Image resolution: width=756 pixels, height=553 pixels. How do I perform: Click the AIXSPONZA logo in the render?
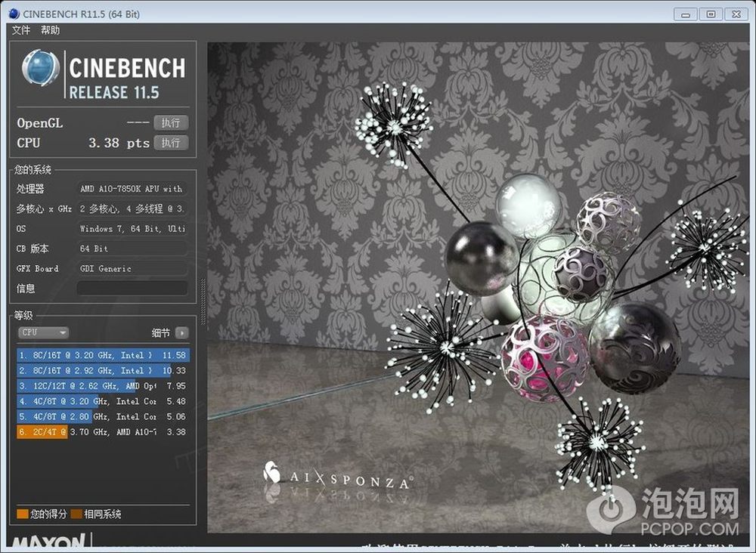tap(338, 475)
